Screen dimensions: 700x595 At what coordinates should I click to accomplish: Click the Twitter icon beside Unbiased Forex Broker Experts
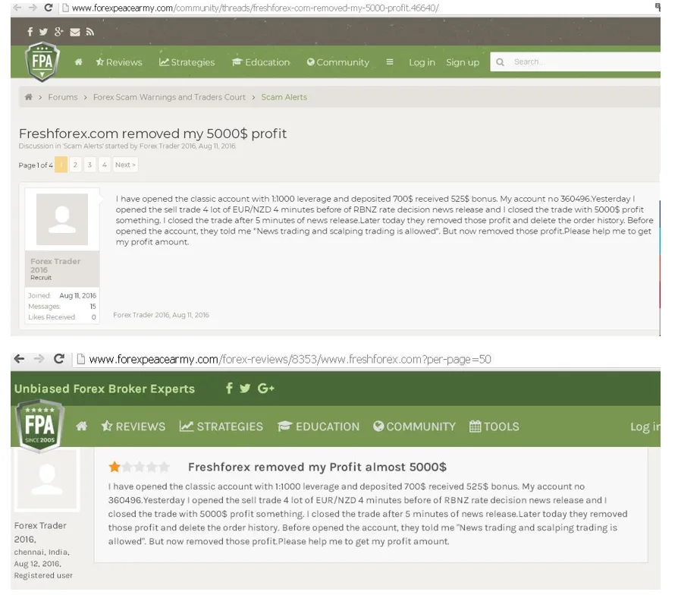coord(245,389)
